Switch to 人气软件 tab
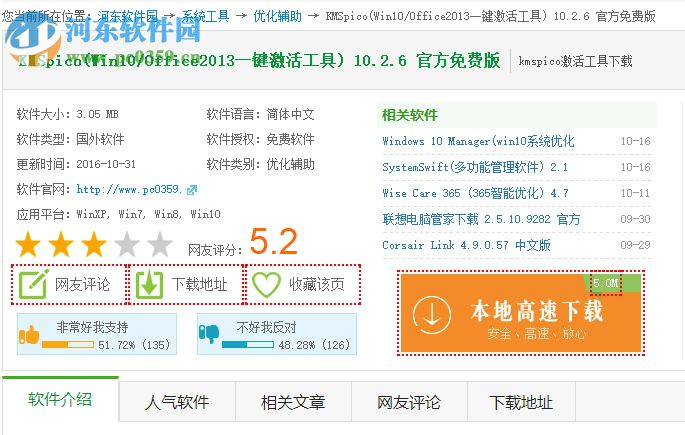The image size is (685, 435). point(177,402)
